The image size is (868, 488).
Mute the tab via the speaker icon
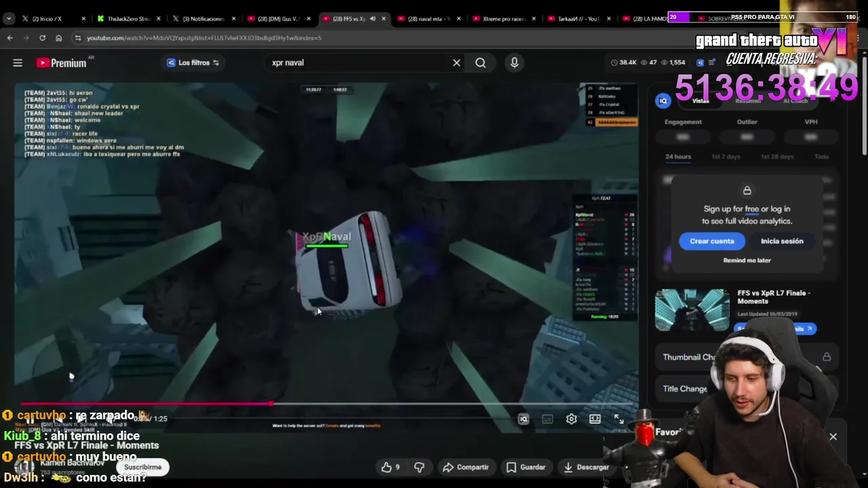pos(373,19)
